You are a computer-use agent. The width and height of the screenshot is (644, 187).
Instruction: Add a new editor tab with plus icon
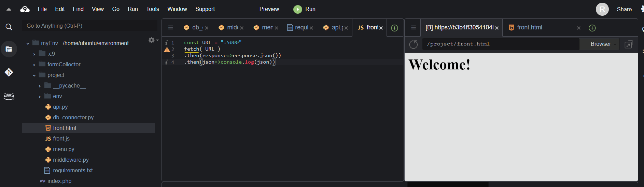[x=394, y=28]
